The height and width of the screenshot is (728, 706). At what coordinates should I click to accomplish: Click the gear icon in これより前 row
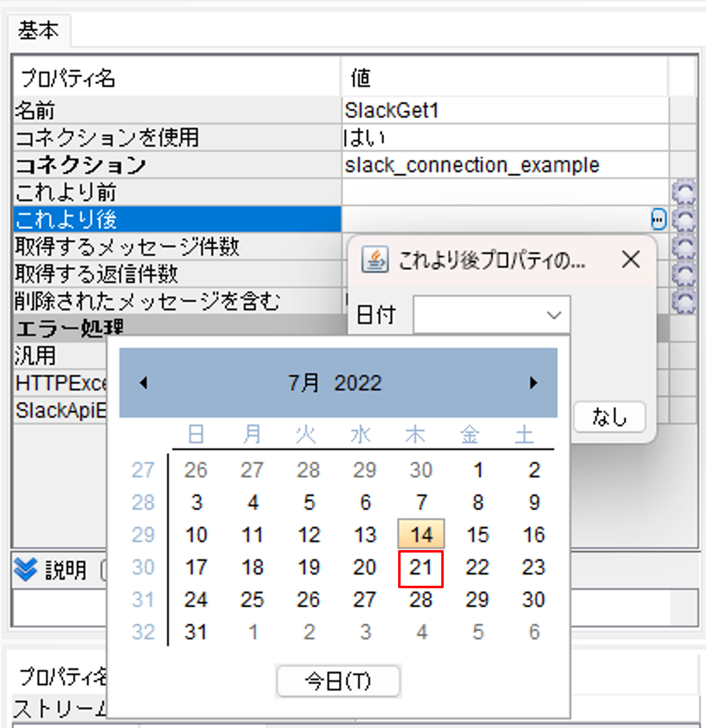pos(684,192)
